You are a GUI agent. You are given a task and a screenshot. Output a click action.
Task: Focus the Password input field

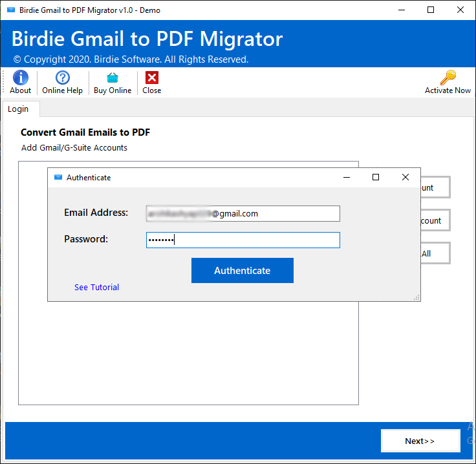(x=243, y=240)
